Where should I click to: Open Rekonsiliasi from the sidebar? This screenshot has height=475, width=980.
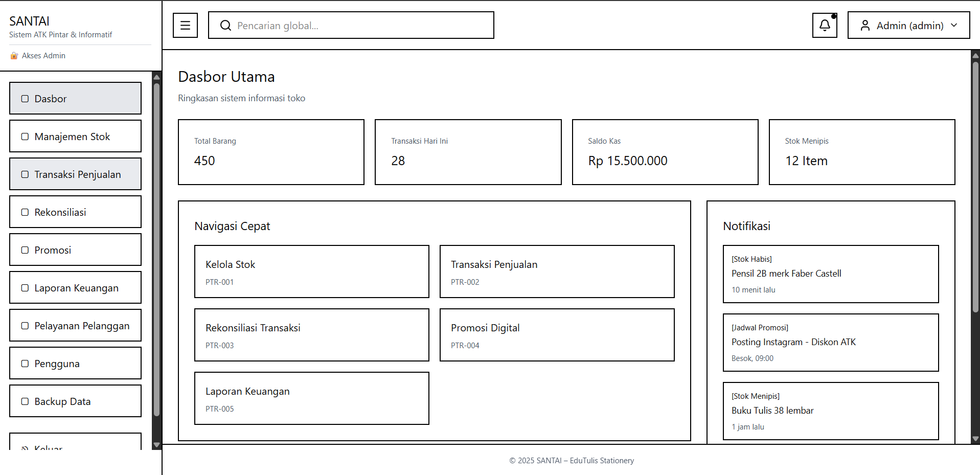coord(75,212)
